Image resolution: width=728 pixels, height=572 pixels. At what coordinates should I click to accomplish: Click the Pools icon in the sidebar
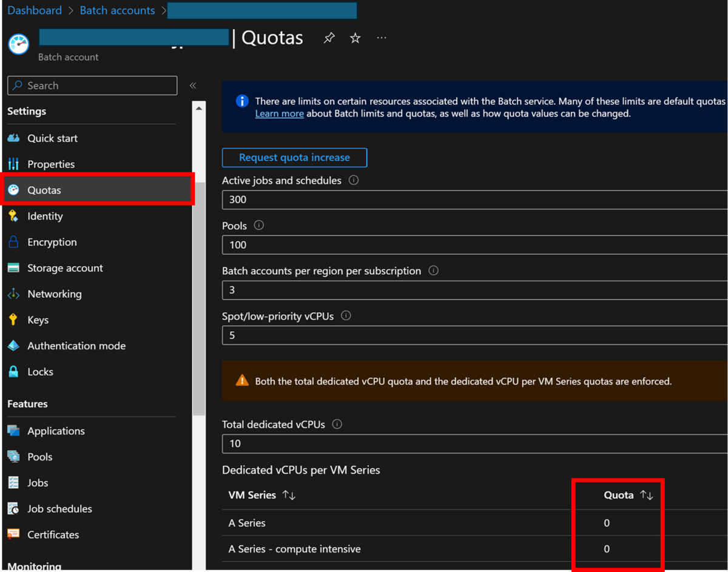pyautogui.click(x=13, y=457)
